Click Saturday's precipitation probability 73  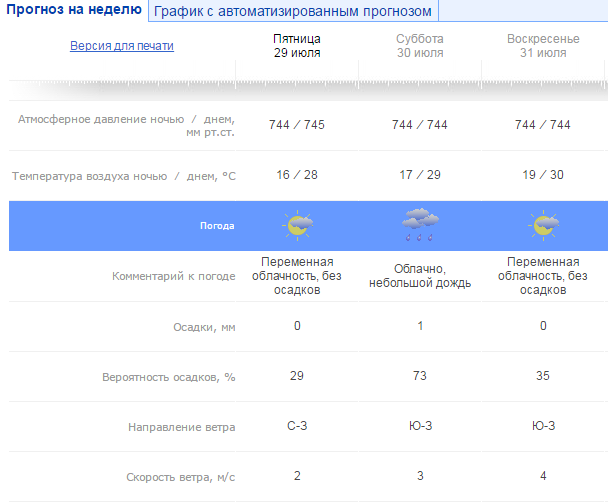[419, 376]
